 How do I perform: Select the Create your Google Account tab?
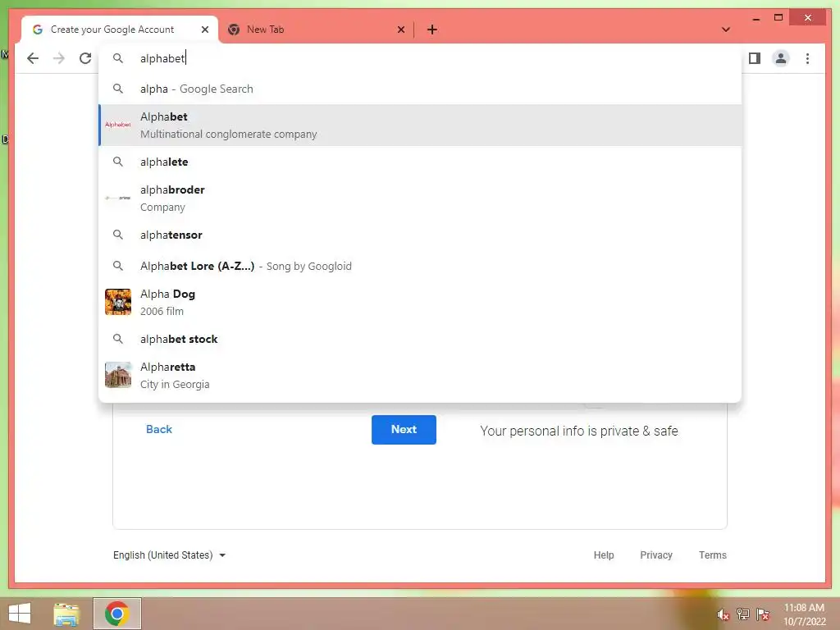point(119,30)
